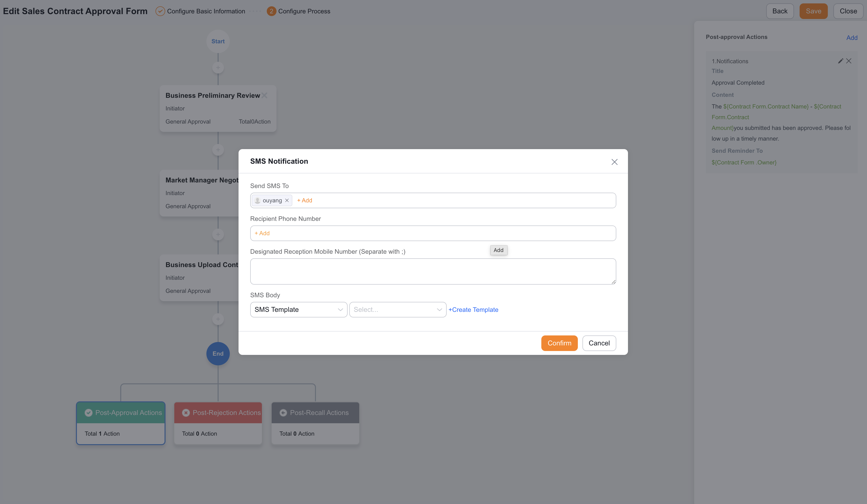
Task: Focus the Designated Reception Mobile Number textarea
Action: coord(433,272)
